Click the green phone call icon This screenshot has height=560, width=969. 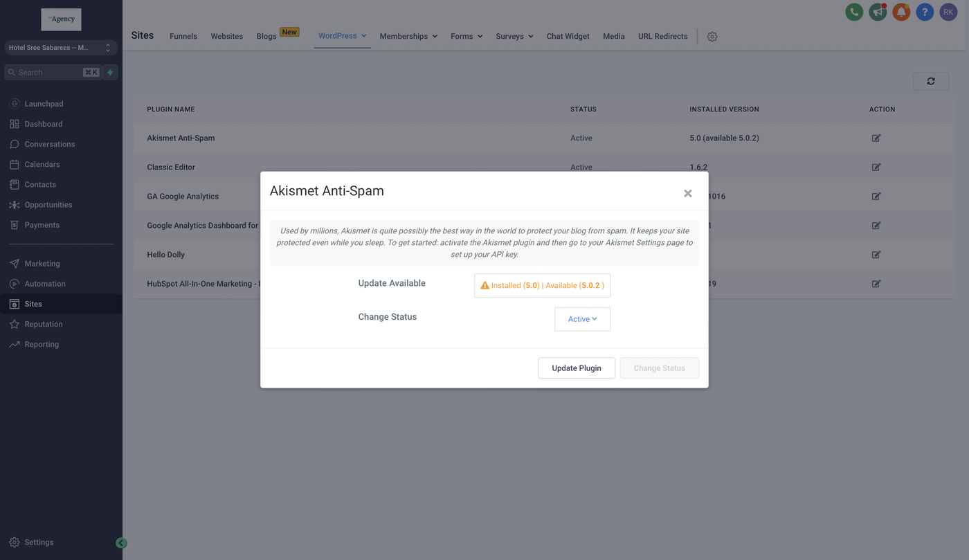[854, 12]
